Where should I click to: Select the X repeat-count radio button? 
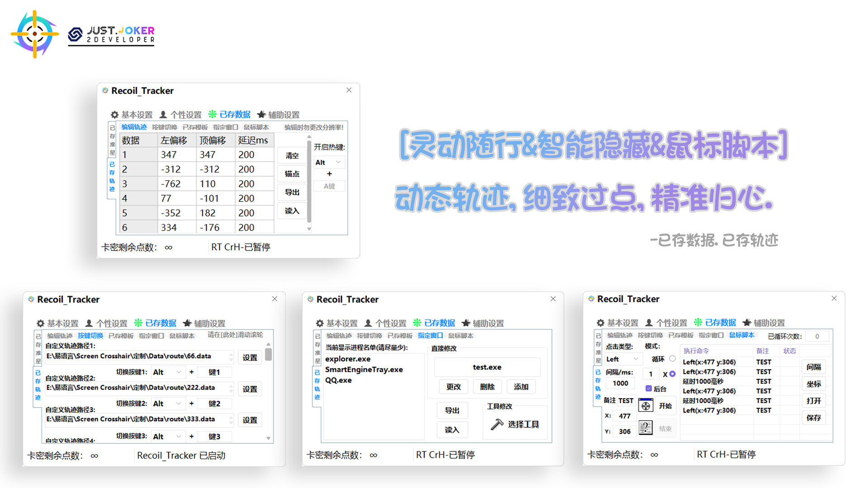pyautogui.click(x=672, y=374)
